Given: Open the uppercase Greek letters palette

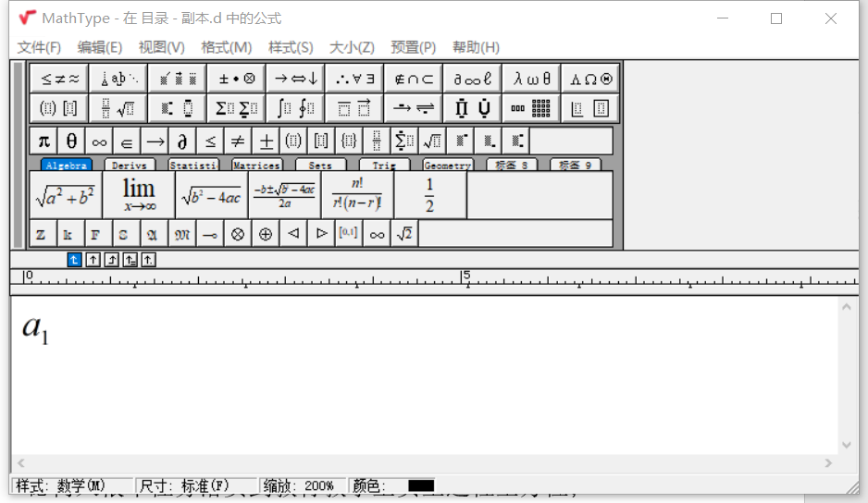Looking at the screenshot, I should [590, 80].
